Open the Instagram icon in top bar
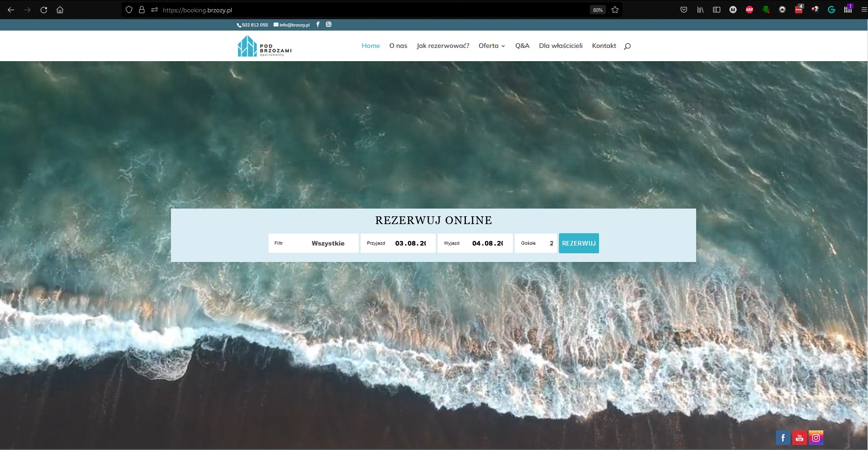 pos(329,25)
